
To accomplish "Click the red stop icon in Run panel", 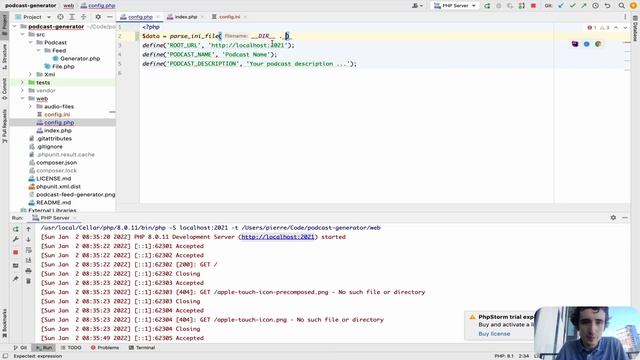I will [x=16, y=252].
